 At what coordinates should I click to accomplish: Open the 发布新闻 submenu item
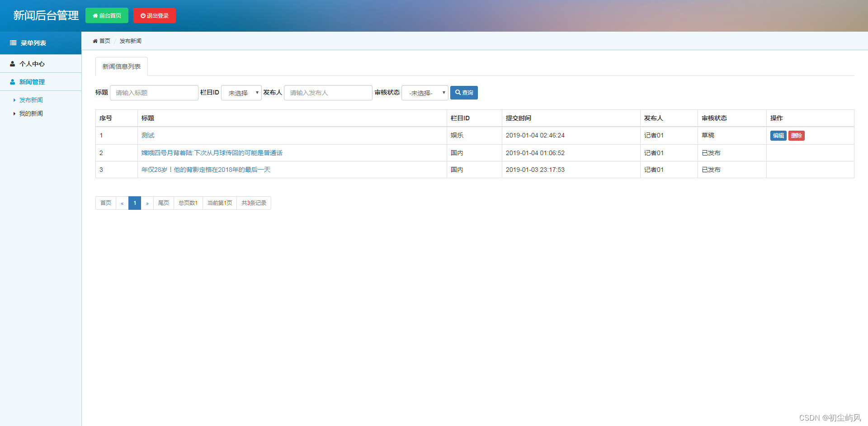(31, 100)
